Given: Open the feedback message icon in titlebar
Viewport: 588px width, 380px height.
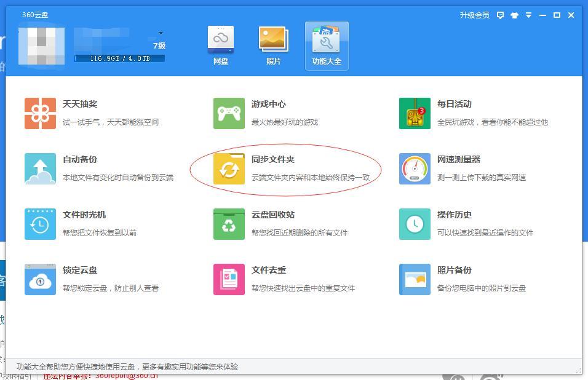Looking at the screenshot, I should click(500, 15).
